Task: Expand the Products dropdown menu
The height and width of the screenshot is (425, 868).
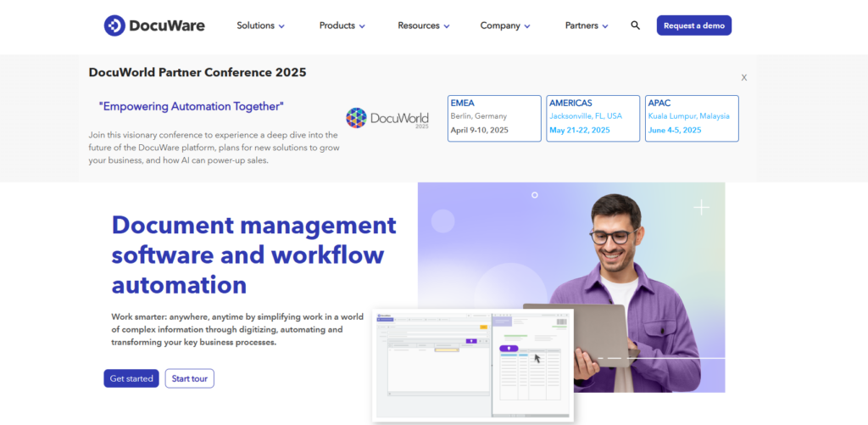Action: [342, 25]
